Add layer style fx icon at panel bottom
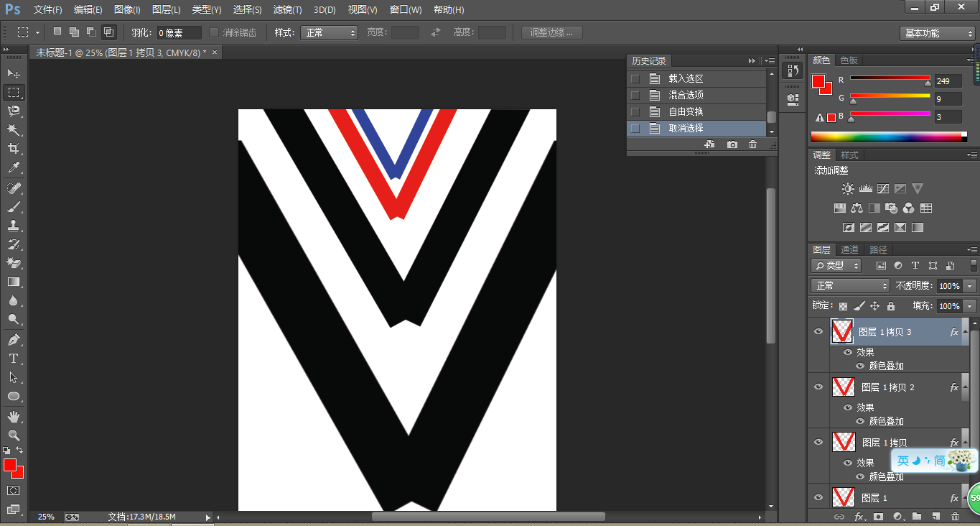 point(859,517)
